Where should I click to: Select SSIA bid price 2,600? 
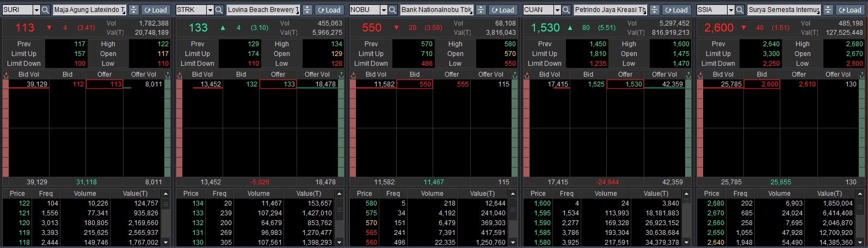(762, 84)
